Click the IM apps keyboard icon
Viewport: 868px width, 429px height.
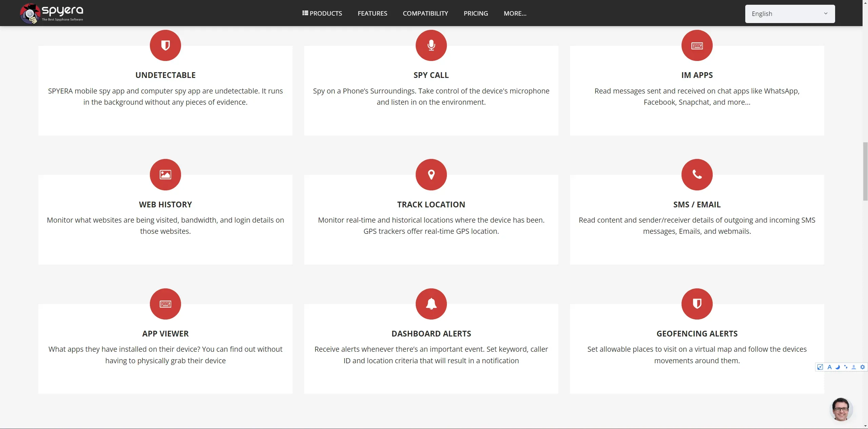[x=697, y=45]
